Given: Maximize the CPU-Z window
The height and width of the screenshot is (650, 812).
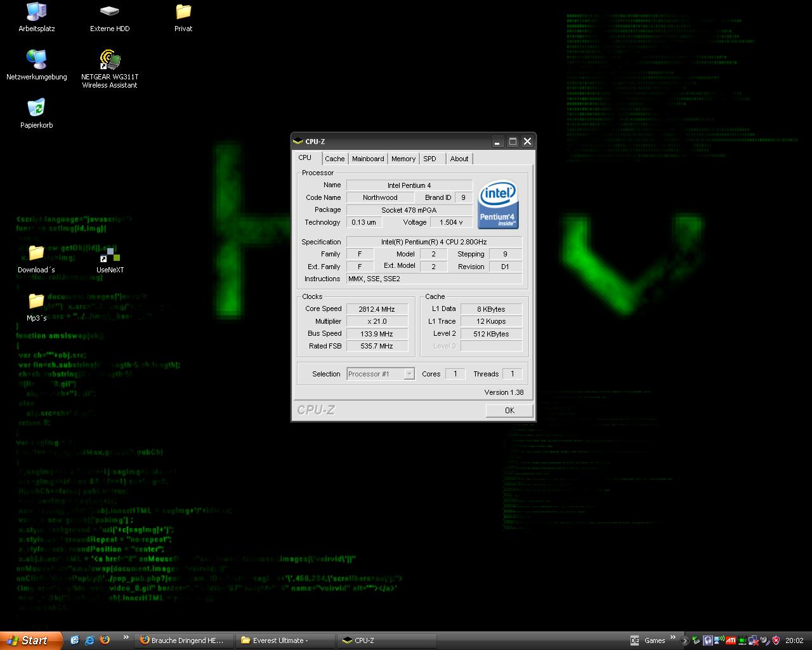Looking at the screenshot, I should [513, 142].
